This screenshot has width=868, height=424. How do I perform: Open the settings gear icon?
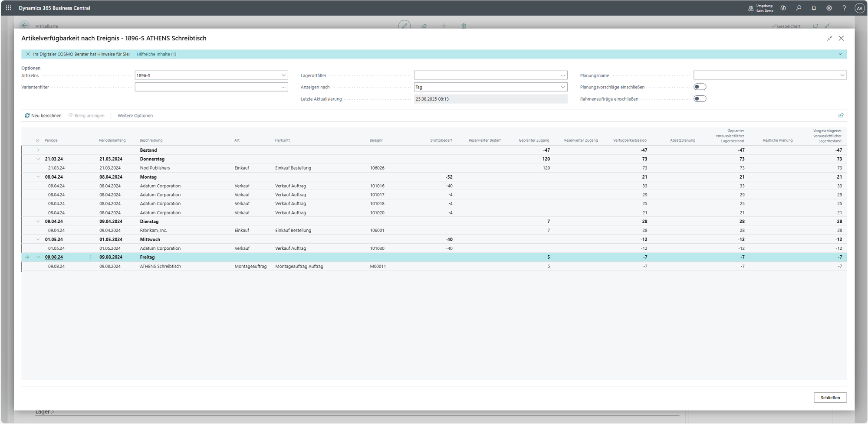click(x=829, y=8)
